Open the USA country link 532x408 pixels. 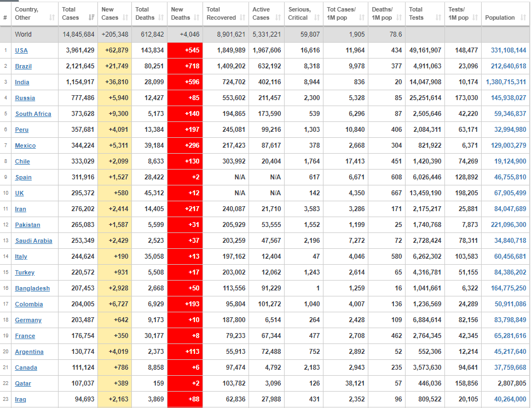(x=21, y=50)
